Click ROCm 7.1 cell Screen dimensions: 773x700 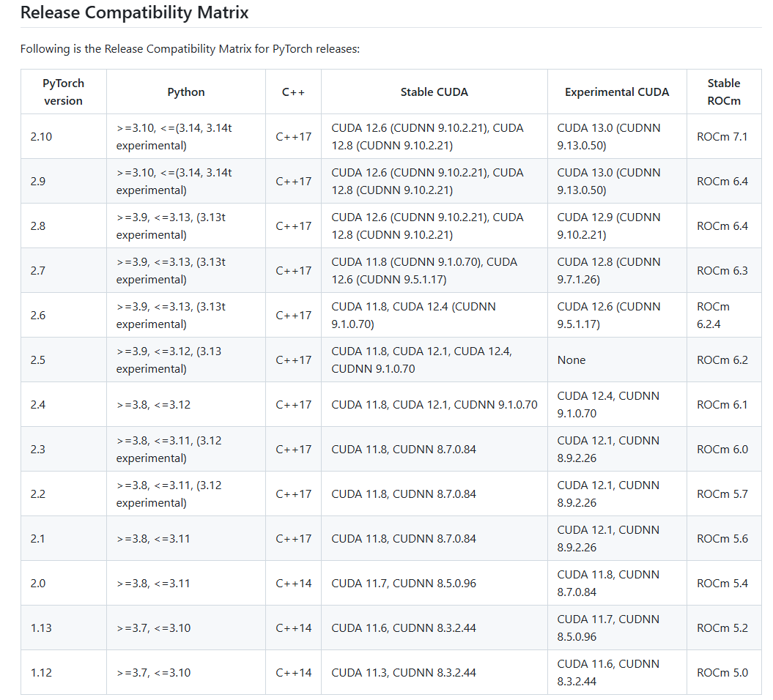[724, 136]
